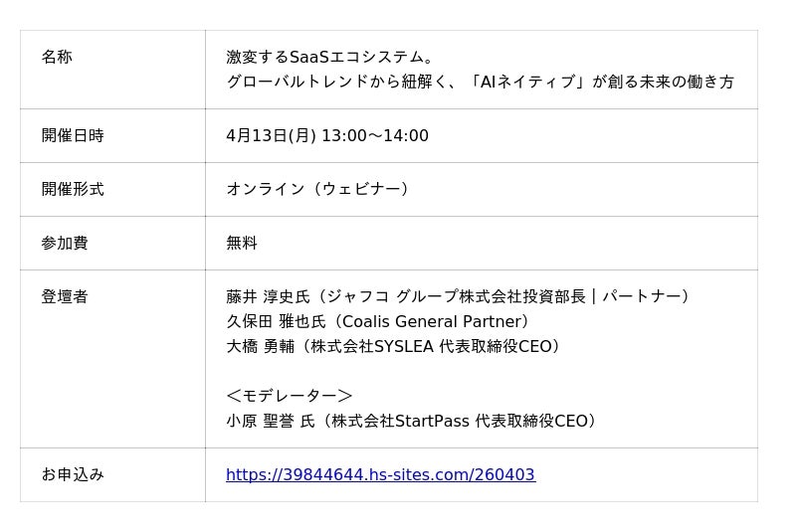Click the date text 4月13日(月) 13:00～14:00
Image resolution: width=796 pixels, height=532 pixels.
coord(327,136)
